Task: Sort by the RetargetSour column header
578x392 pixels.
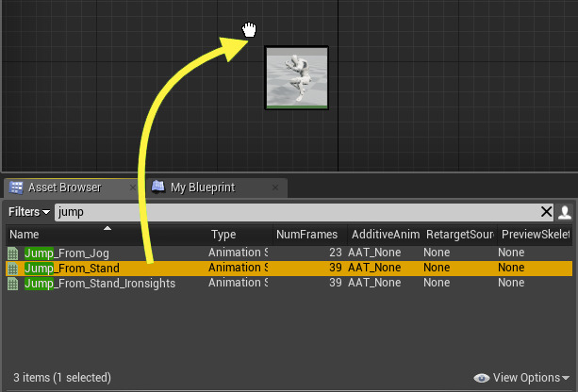Action: (460, 235)
